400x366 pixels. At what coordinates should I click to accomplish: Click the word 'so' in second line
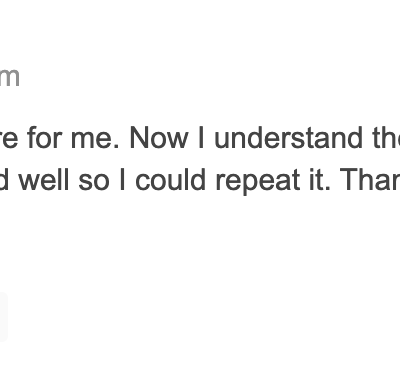coord(93,183)
